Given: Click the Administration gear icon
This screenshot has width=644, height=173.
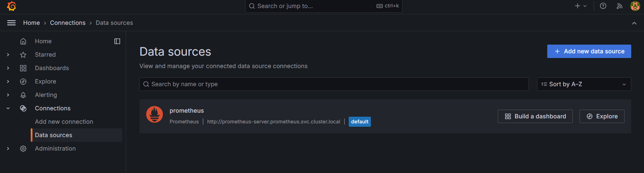Looking at the screenshot, I should click(x=23, y=149).
